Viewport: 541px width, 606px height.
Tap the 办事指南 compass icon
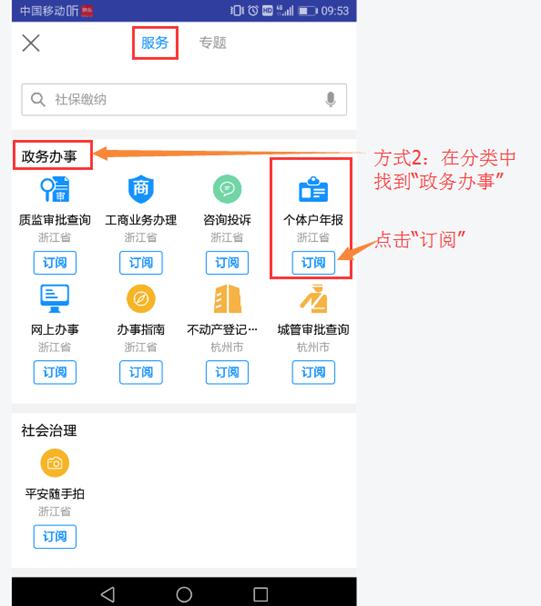click(141, 299)
